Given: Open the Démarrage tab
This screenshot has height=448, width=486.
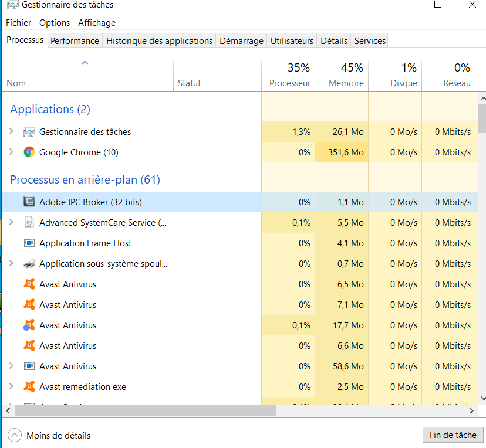Looking at the screenshot, I should coord(241,41).
